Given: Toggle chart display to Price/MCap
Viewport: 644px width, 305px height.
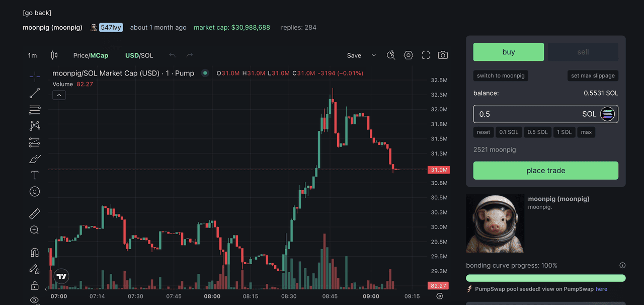Looking at the screenshot, I should pyautogui.click(x=91, y=55).
